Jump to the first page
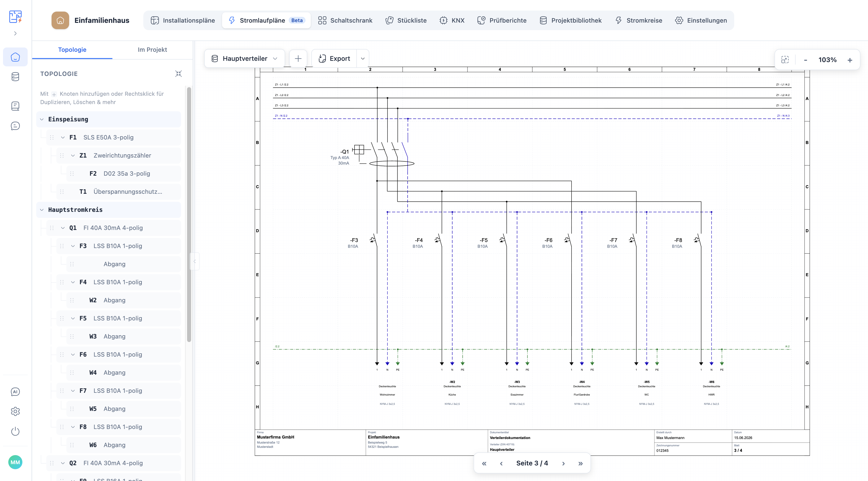The width and height of the screenshot is (868, 481). point(484,463)
